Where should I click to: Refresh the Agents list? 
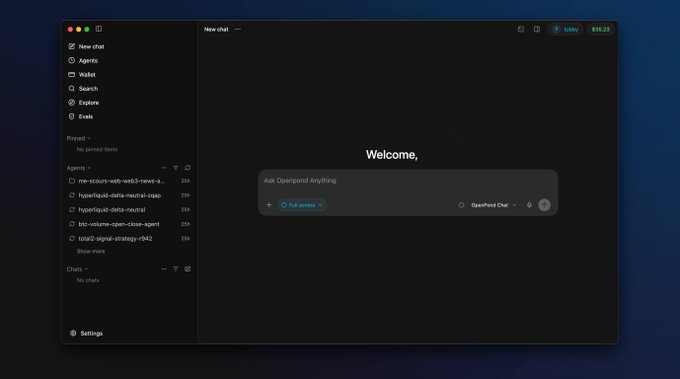(x=188, y=168)
